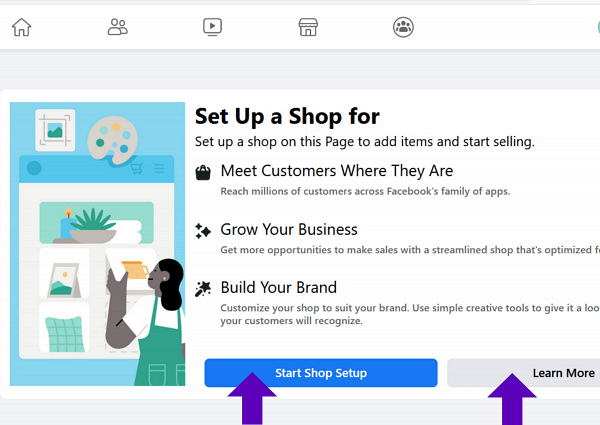Click the shopping bag icon beside Meet Customers
600x425 pixels.
(204, 172)
